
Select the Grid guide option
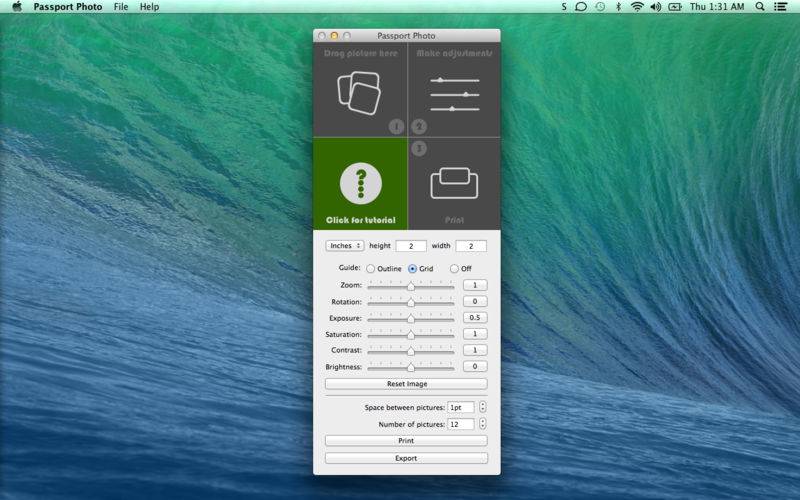click(412, 269)
